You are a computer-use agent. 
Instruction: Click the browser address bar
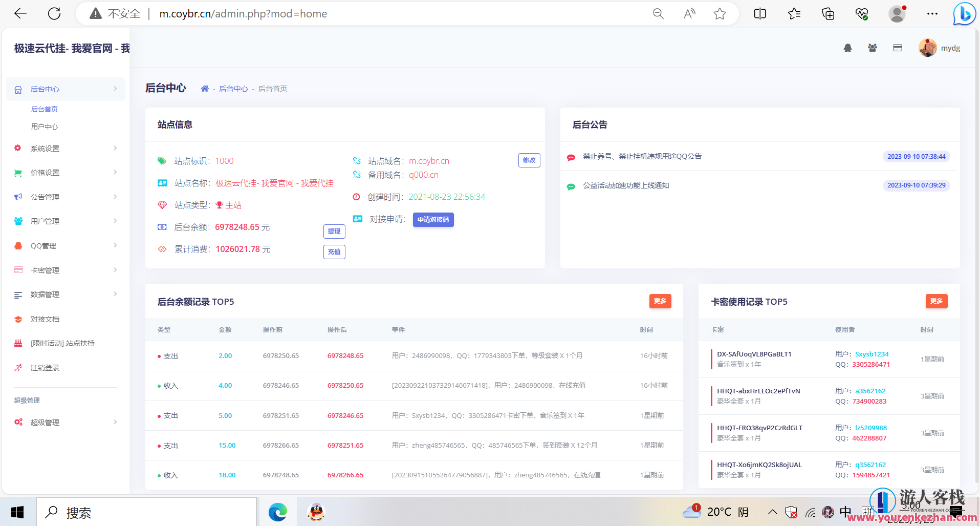tap(307, 13)
